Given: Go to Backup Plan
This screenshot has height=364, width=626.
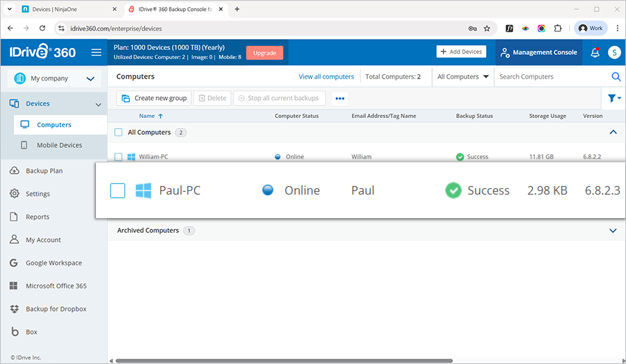Looking at the screenshot, I should [44, 171].
